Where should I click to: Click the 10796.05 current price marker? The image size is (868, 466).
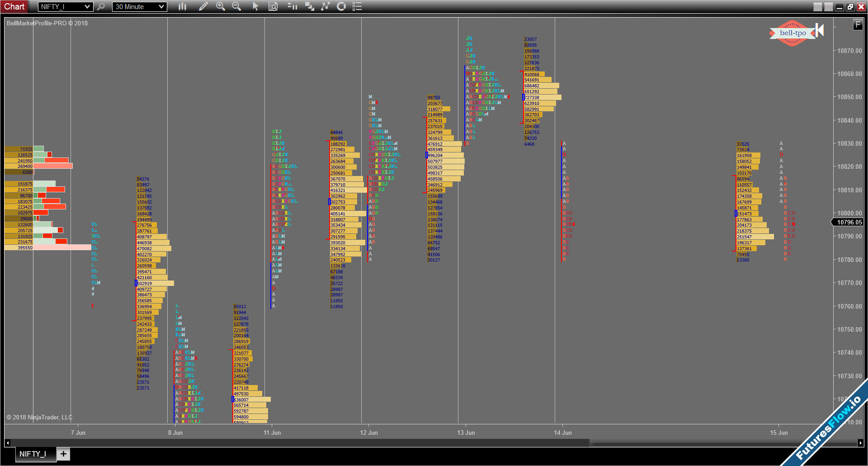(x=849, y=222)
